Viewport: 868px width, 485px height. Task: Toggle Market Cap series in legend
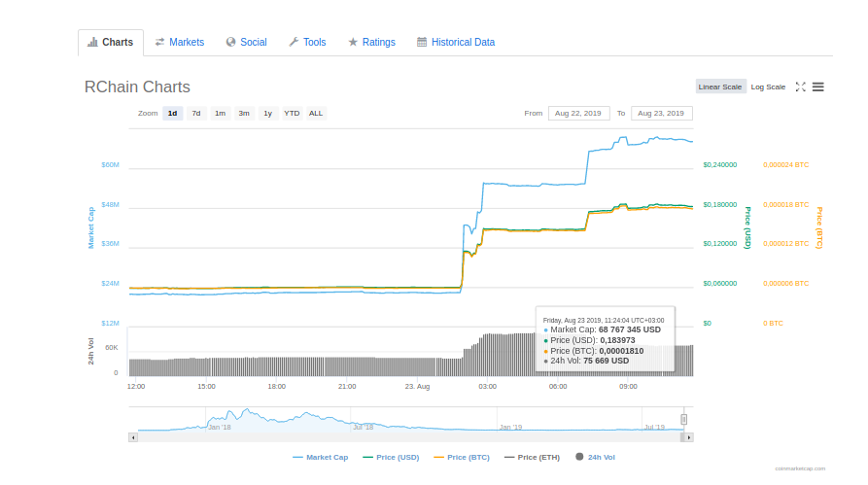321,458
